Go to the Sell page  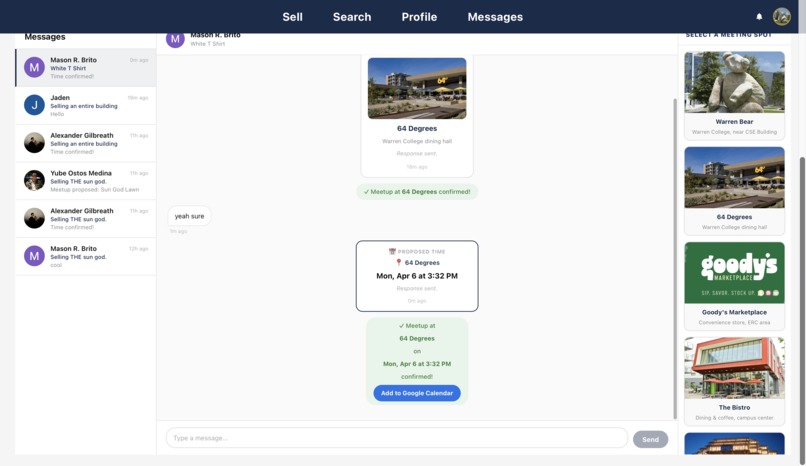coord(292,17)
